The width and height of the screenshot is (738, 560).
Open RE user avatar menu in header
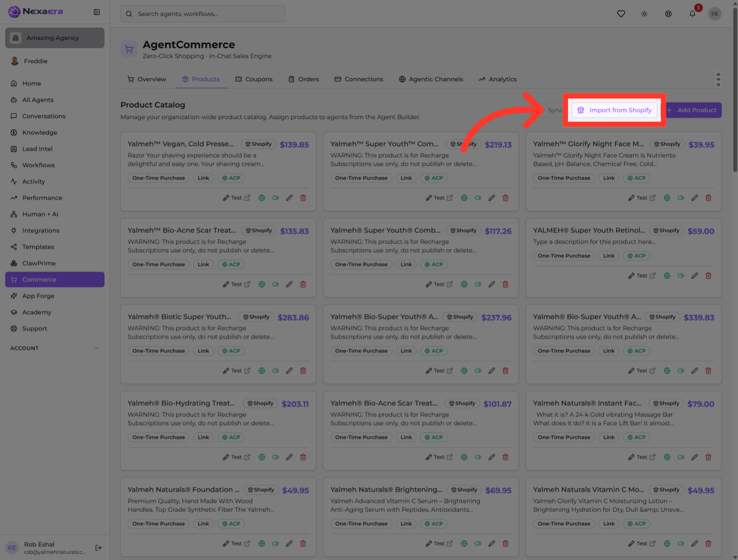click(715, 14)
